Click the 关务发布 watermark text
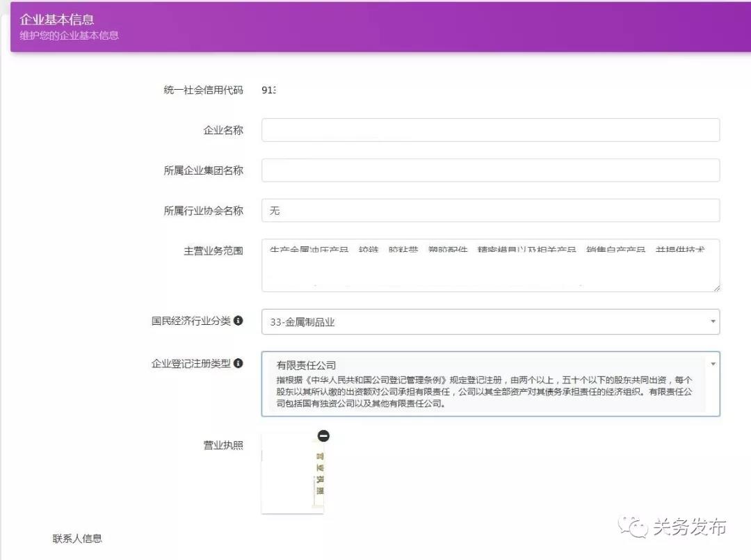The image size is (751, 560). point(688,527)
